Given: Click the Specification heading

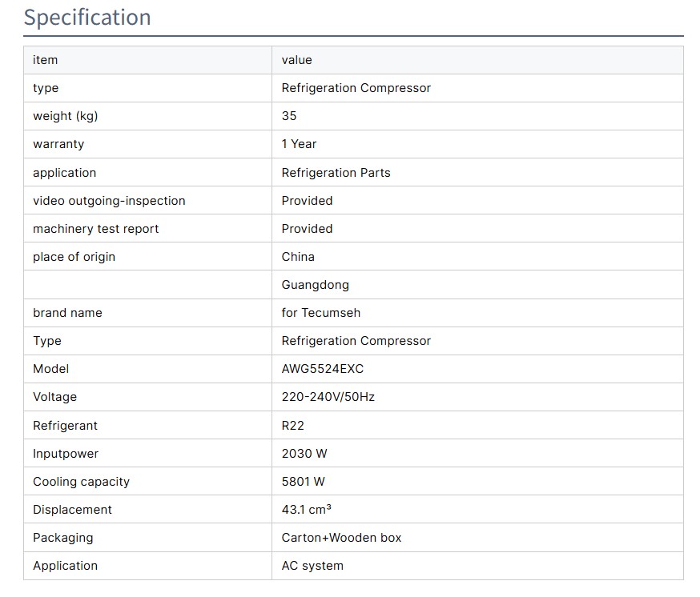Looking at the screenshot, I should click(86, 18).
